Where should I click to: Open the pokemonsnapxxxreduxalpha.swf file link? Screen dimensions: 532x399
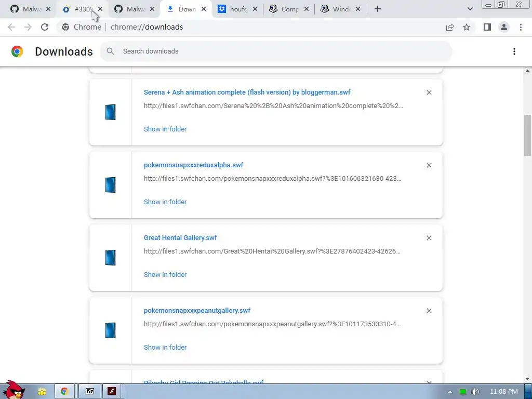pyautogui.click(x=193, y=165)
